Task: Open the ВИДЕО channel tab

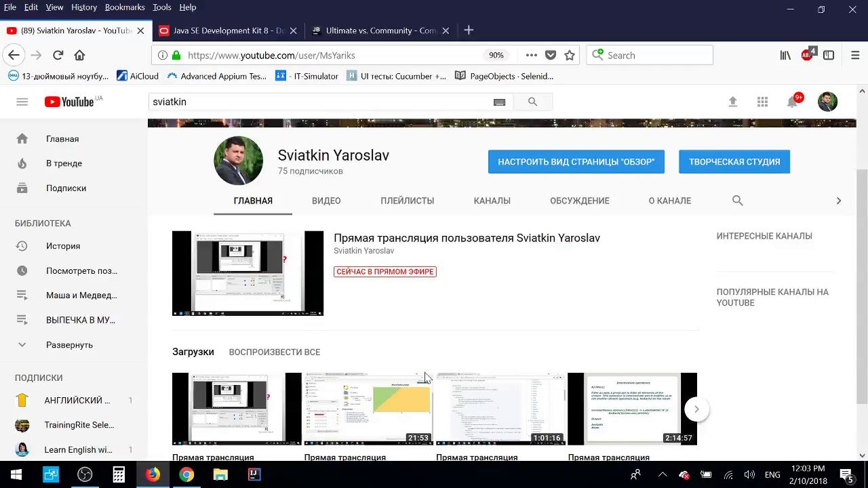Action: coord(326,201)
